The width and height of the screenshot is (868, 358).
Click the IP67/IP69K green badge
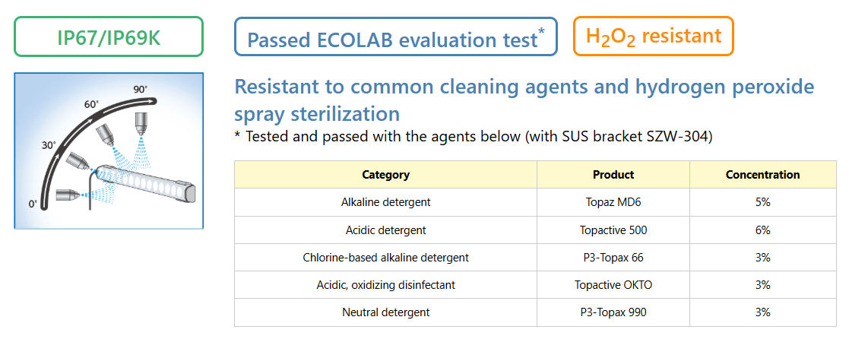(109, 36)
